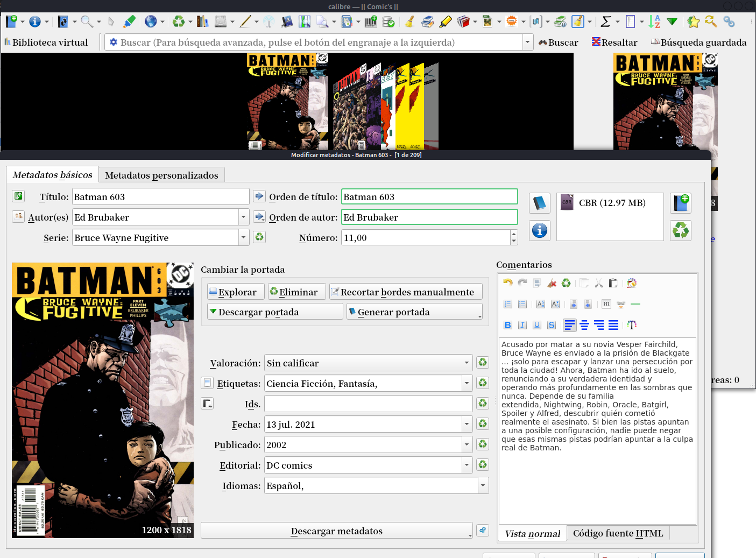Open book details info icon in main toolbar

point(35,22)
